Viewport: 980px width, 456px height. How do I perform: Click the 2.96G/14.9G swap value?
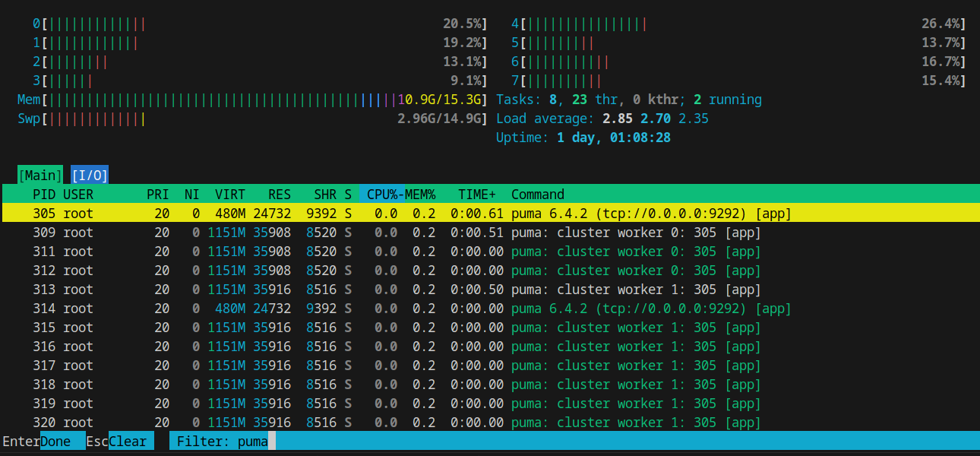pyautogui.click(x=439, y=119)
